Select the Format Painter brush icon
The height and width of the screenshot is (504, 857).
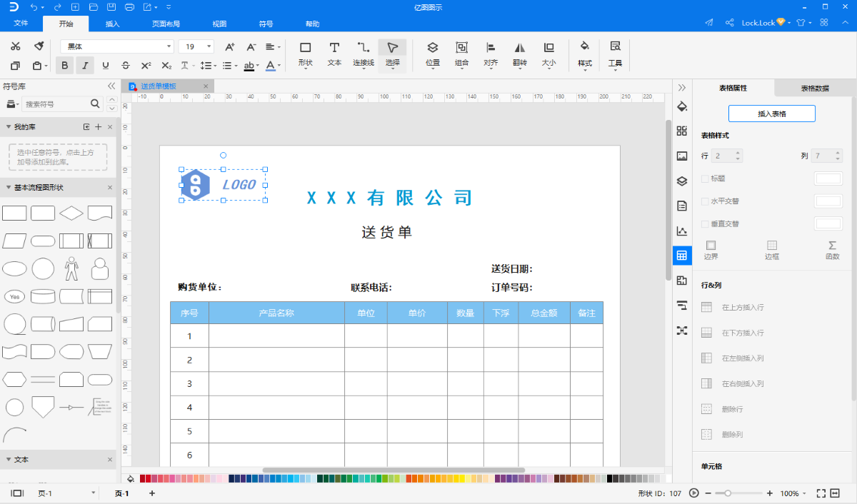pyautogui.click(x=39, y=47)
